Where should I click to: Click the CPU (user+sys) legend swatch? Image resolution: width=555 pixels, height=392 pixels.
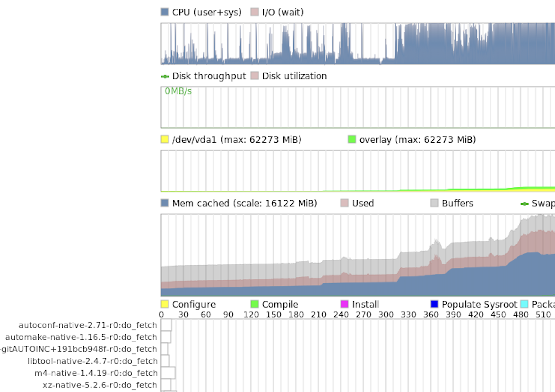pos(165,12)
